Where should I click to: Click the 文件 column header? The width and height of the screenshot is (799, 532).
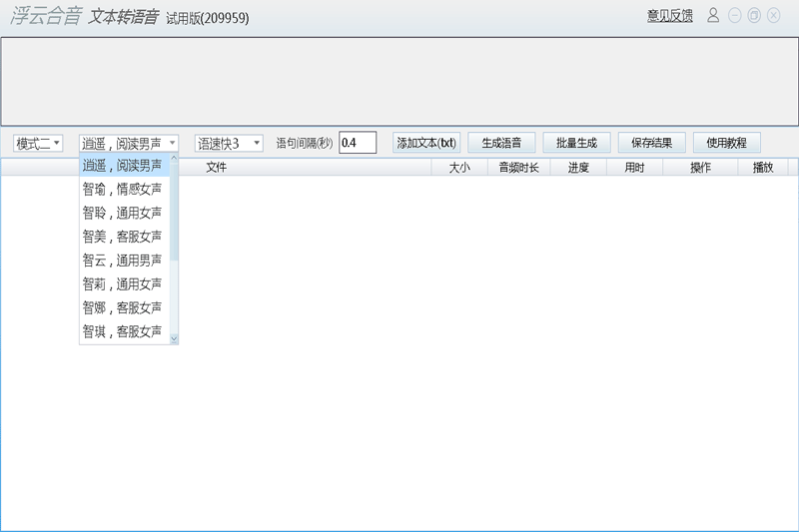coord(216,168)
